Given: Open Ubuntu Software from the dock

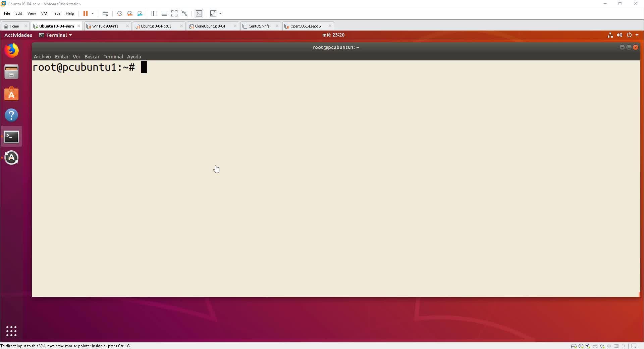Looking at the screenshot, I should click(x=11, y=94).
